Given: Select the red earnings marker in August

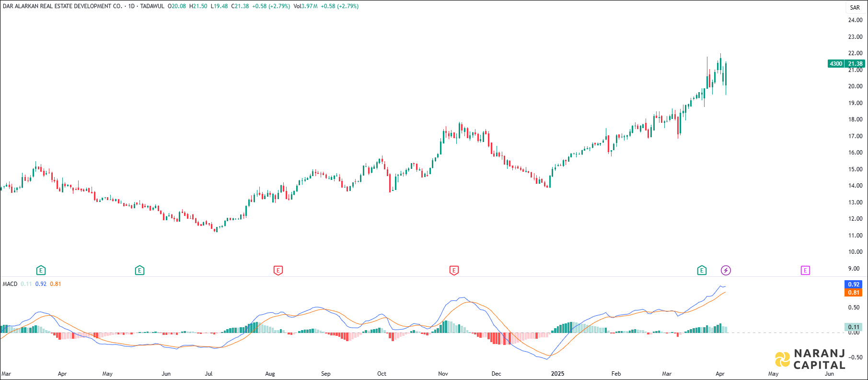Looking at the screenshot, I should coord(278,271).
